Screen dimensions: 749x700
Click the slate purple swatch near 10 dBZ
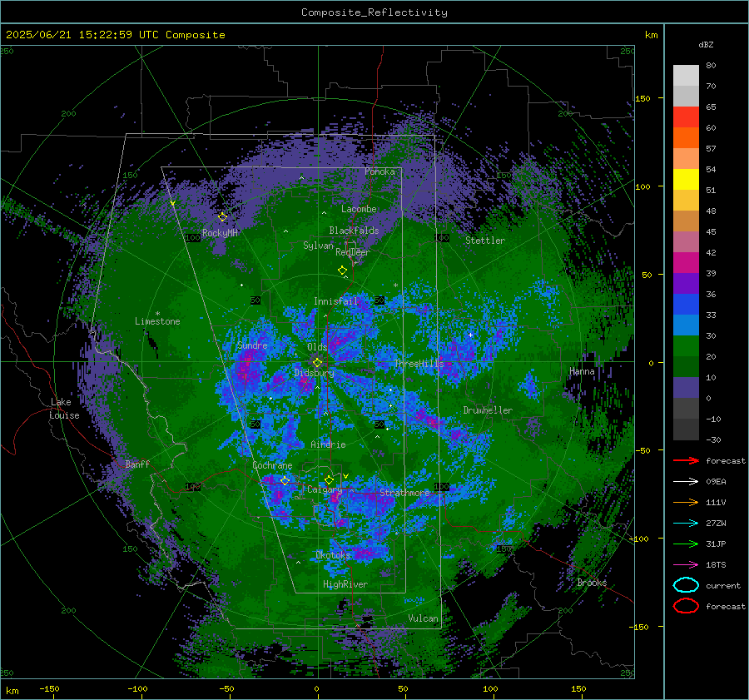pos(686,387)
